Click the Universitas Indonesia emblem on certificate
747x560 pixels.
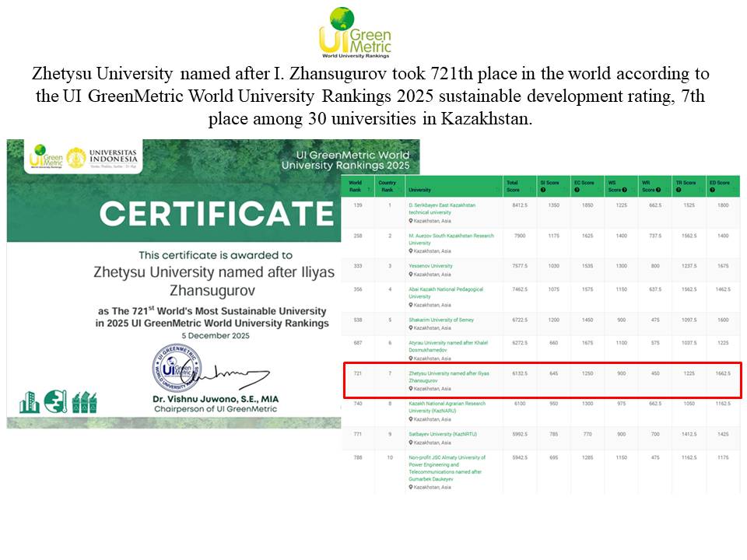pyautogui.click(x=76, y=158)
